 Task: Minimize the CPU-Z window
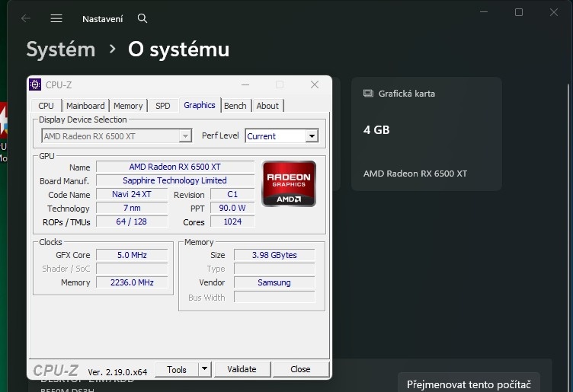click(x=245, y=84)
